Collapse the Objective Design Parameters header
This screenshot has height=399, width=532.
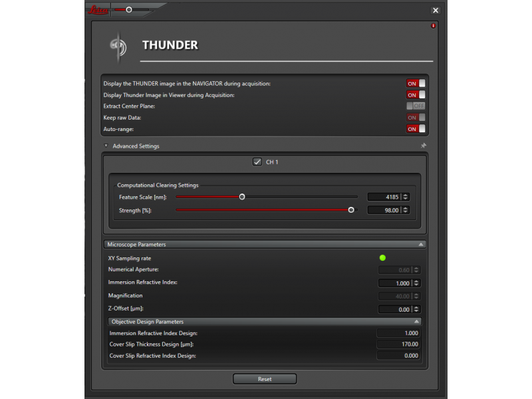pyautogui.click(x=265, y=321)
